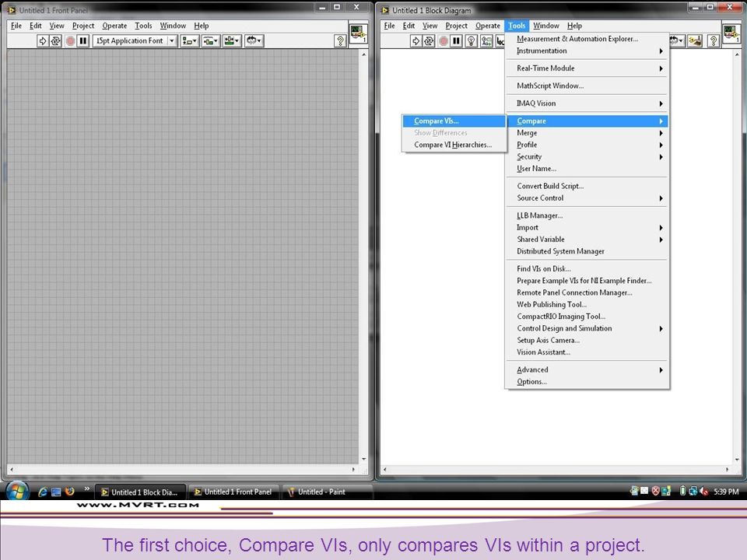
Task: Open Distributed System Manager
Action: pos(587,251)
